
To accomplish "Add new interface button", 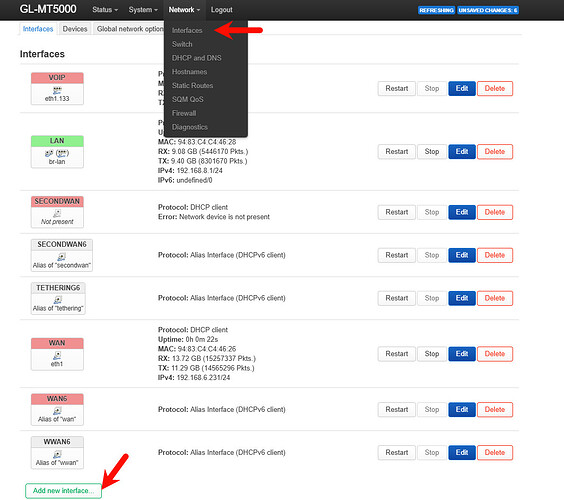I will (63, 491).
